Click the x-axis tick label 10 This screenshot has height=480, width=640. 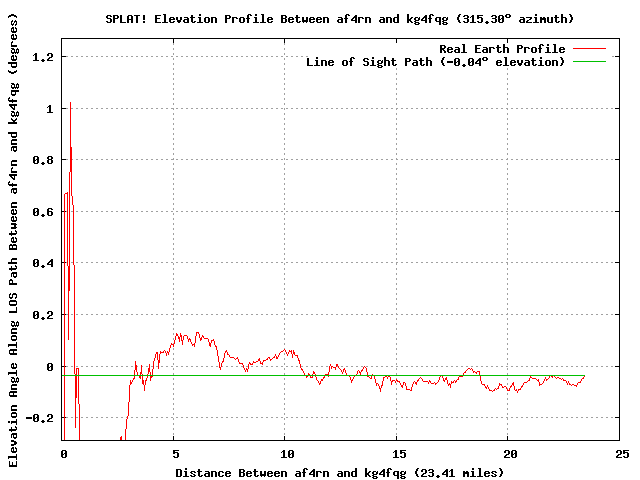click(287, 454)
